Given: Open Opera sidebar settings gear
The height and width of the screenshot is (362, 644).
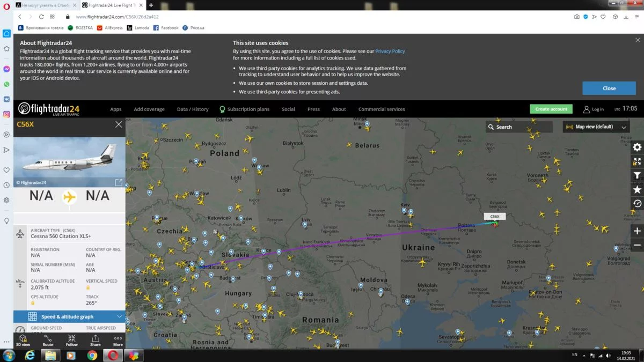Looking at the screenshot, I should coord(6,200).
